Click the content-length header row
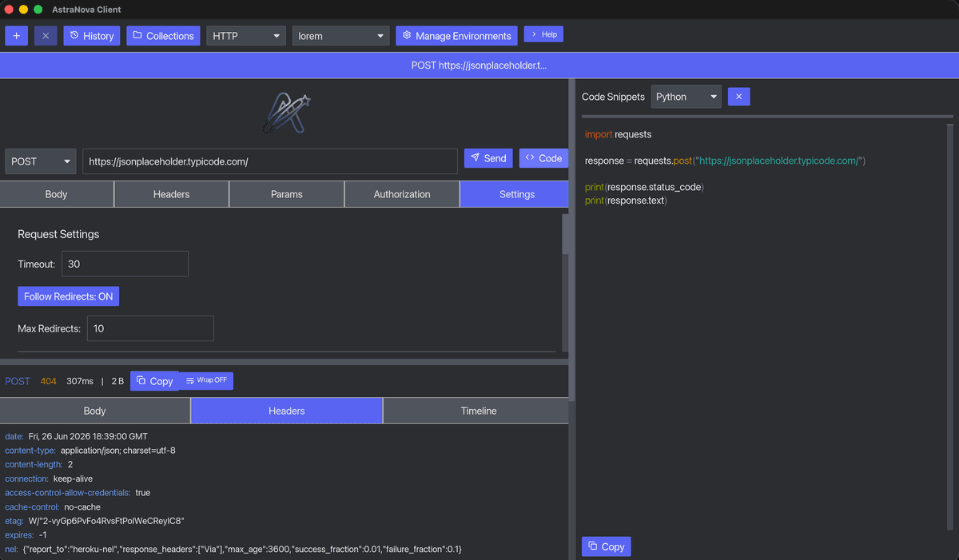This screenshot has width=959, height=560. [39, 464]
